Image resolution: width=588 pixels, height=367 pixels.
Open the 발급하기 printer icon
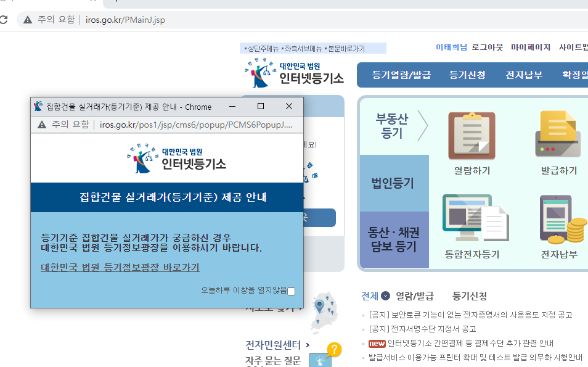(558, 134)
